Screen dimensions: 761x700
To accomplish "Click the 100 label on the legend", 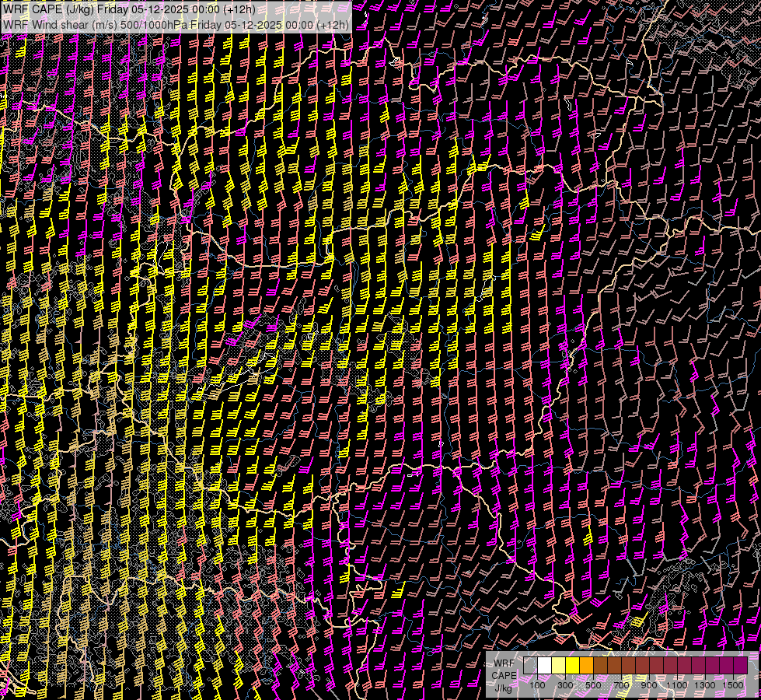I will [x=537, y=685].
